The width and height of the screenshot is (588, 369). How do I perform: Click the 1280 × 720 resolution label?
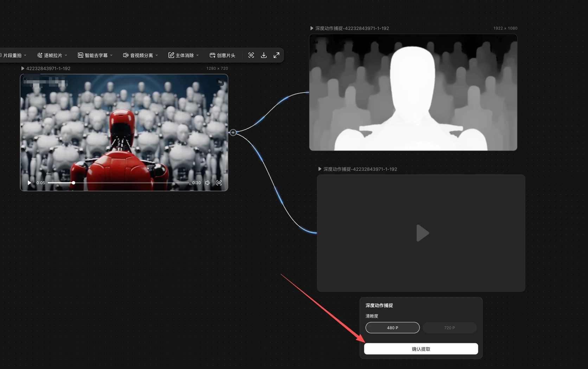click(x=217, y=68)
